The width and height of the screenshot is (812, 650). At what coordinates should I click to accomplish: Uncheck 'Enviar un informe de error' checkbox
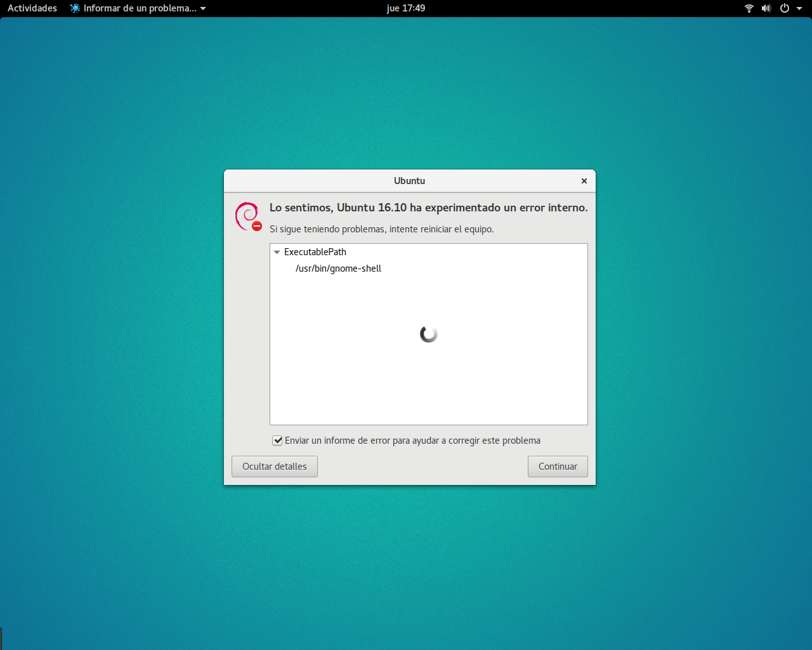tap(277, 441)
